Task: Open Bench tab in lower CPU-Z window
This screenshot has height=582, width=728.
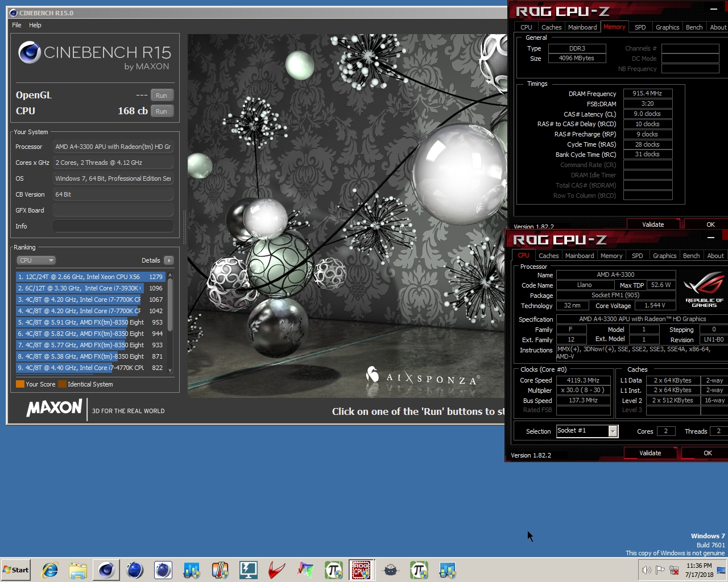Action: click(691, 256)
